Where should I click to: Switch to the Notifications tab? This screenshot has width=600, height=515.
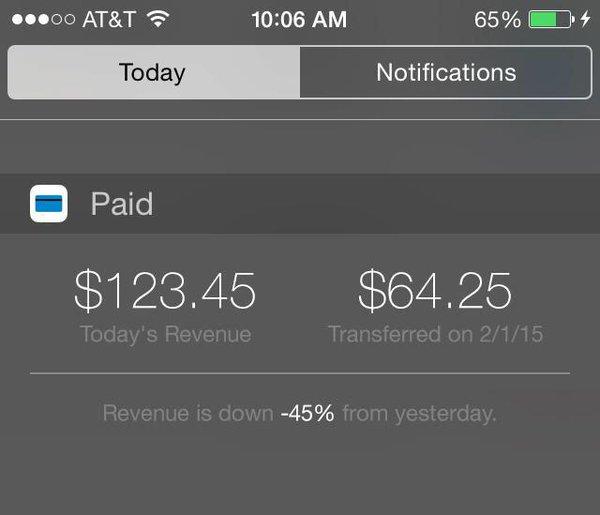click(446, 72)
